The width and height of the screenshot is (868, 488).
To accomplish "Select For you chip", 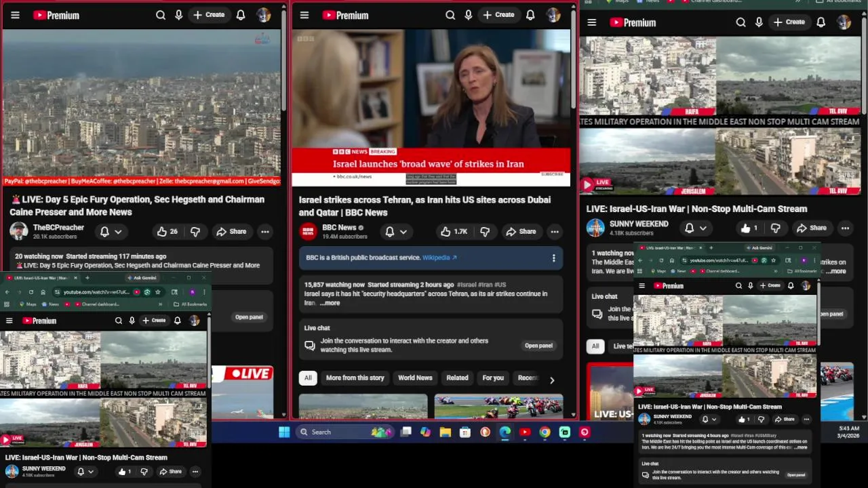I will 493,378.
